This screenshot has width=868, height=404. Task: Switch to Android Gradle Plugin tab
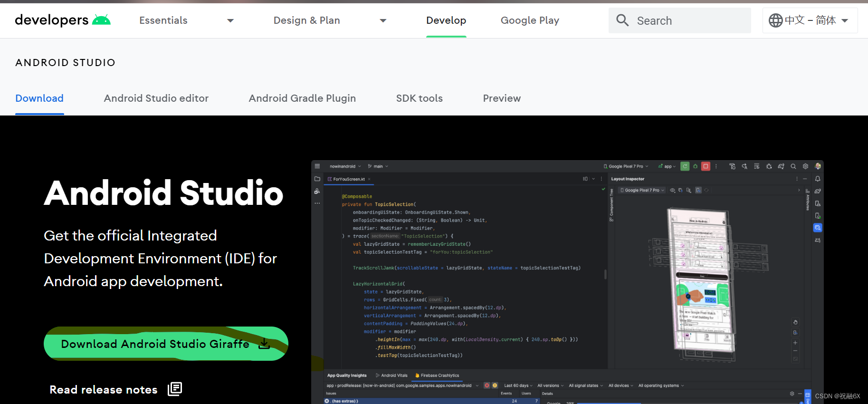tap(302, 98)
